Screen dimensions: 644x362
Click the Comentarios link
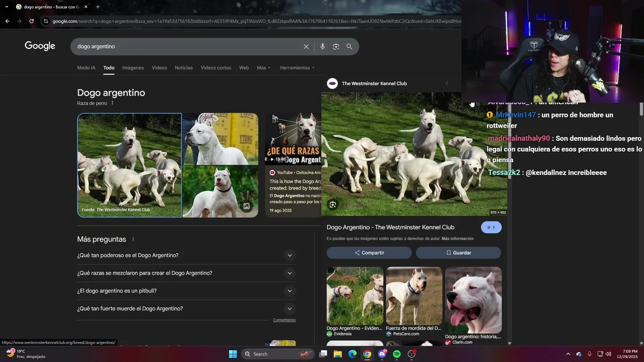(284, 320)
